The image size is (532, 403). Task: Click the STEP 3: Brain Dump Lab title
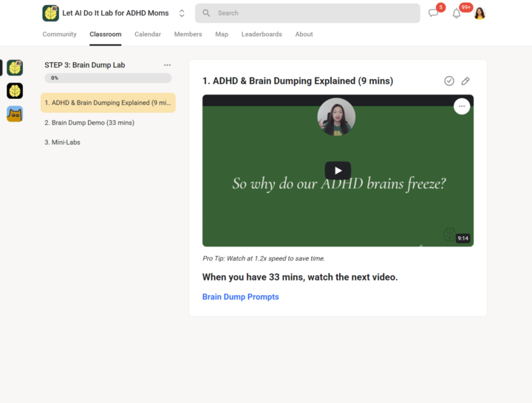pyautogui.click(x=85, y=65)
